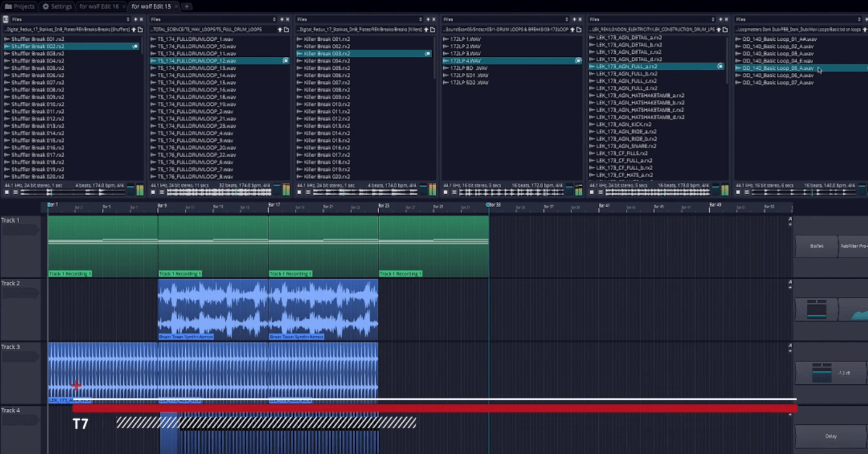The height and width of the screenshot is (454, 868).
Task: Switch to the 'for wolf Edit 16' tab
Action: (x=99, y=7)
